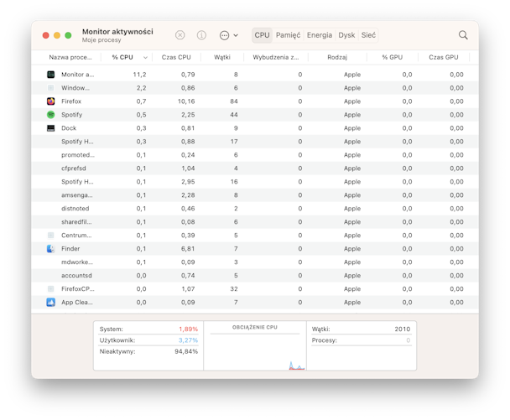
Task: Click the Użytkownik 3,27% value
Action: pos(189,340)
